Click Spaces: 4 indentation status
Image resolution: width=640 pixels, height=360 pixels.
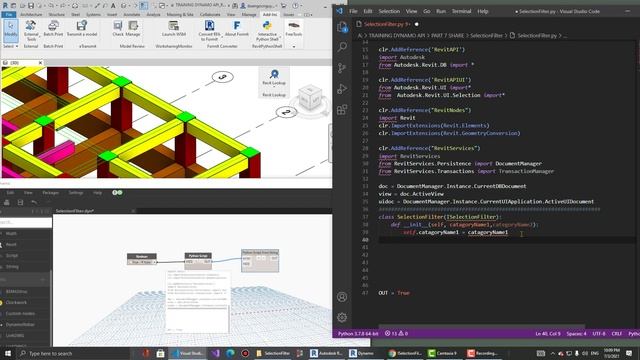[x=576, y=333]
